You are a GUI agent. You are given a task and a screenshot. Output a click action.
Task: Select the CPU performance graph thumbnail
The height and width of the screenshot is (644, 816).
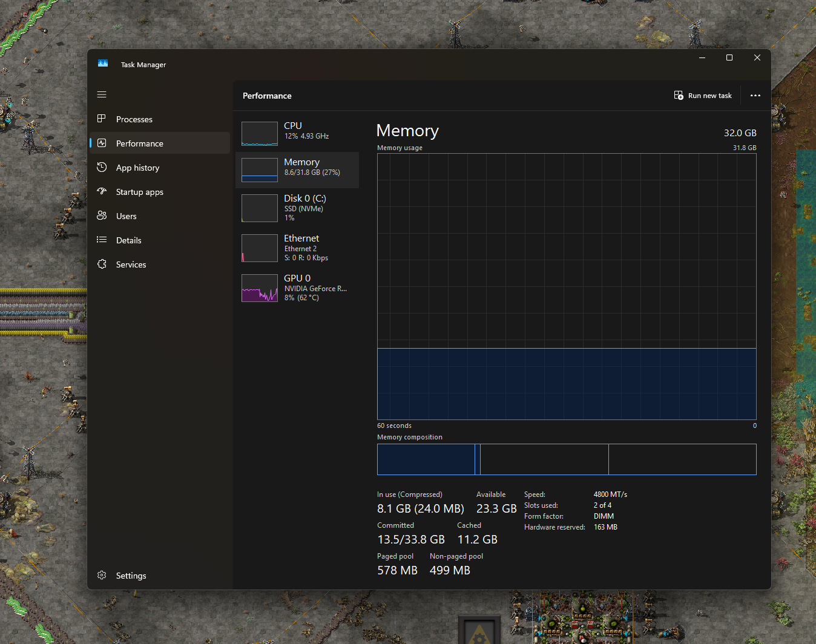point(260,134)
